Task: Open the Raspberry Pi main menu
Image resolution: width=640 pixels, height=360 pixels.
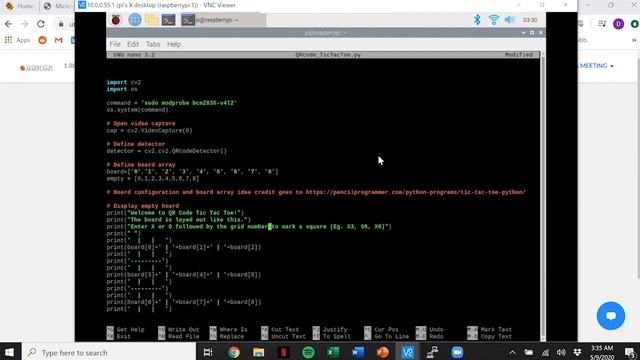Action: coord(116,20)
